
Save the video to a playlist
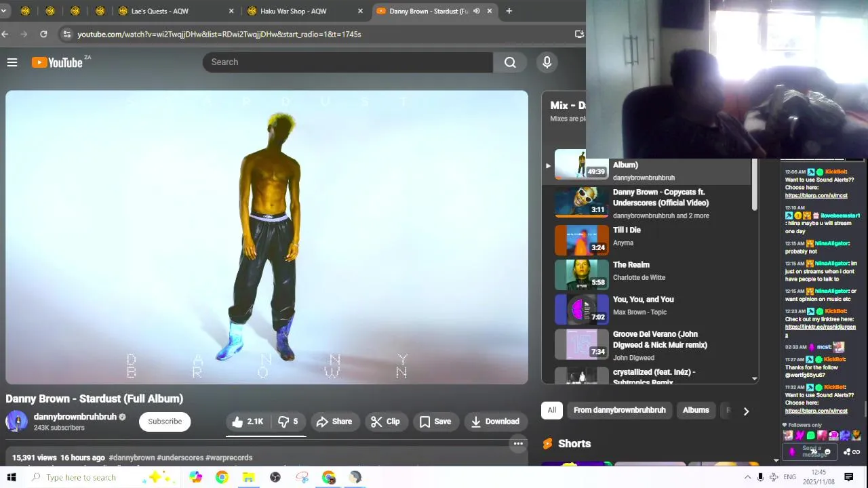tap(435, 422)
